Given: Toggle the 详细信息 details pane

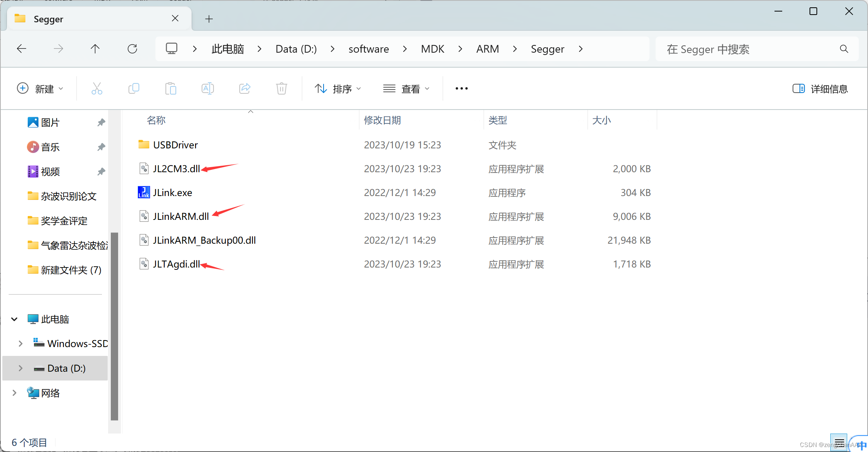Looking at the screenshot, I should click(x=820, y=89).
